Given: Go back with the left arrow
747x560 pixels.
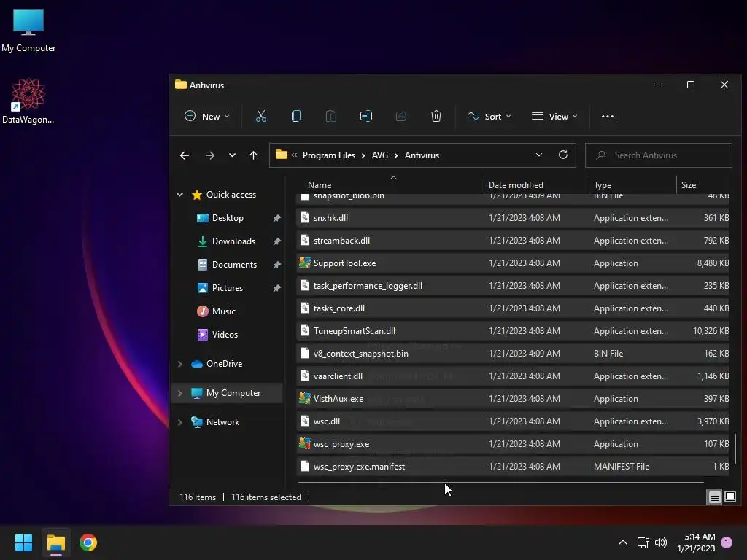Looking at the screenshot, I should coord(185,155).
